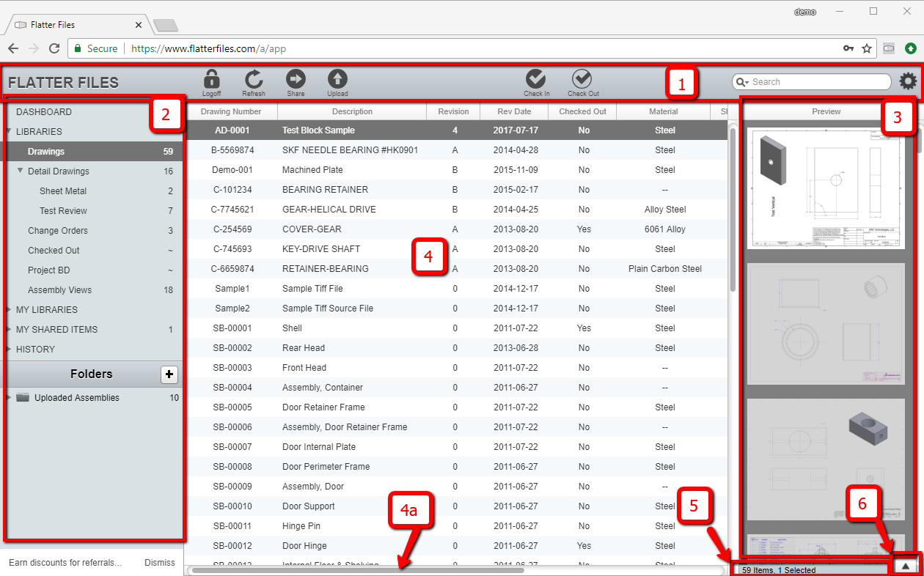The width and height of the screenshot is (924, 576).
Task: Click the Test Block drawing preview thumbnail
Action: pos(826,189)
